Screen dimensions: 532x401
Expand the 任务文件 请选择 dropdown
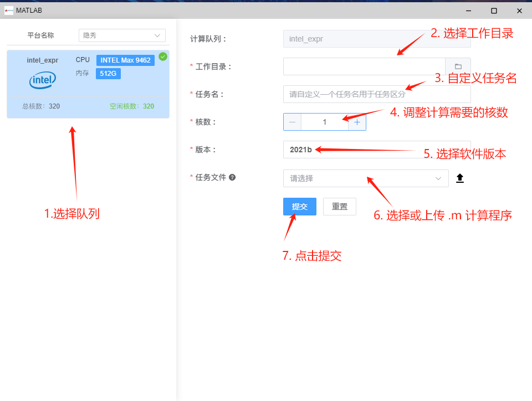tap(366, 178)
